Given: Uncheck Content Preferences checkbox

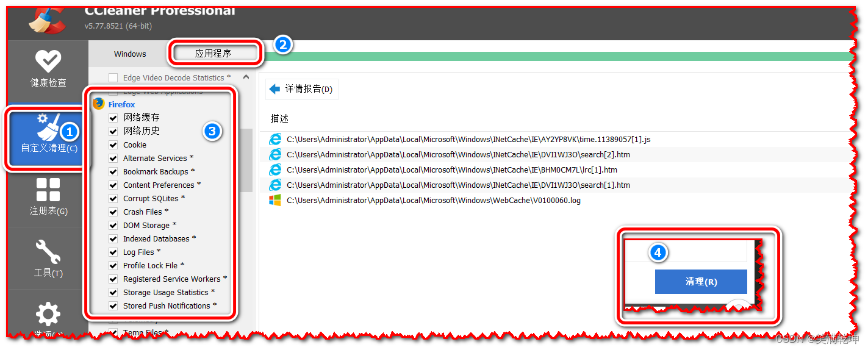Looking at the screenshot, I should 113,185.
